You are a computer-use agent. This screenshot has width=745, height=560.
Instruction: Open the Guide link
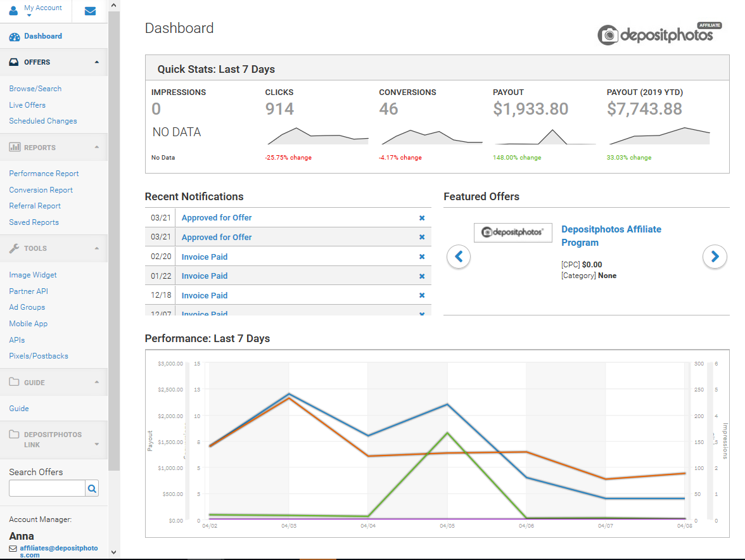(x=19, y=409)
